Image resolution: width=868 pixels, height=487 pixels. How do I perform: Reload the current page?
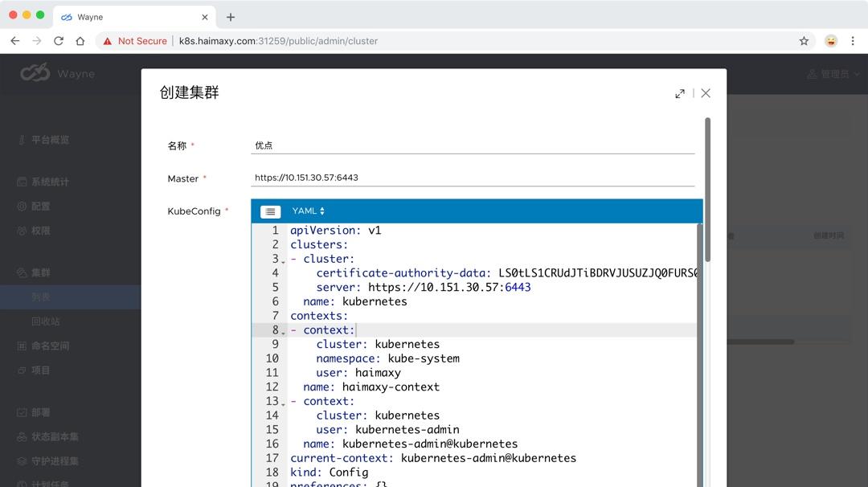59,41
